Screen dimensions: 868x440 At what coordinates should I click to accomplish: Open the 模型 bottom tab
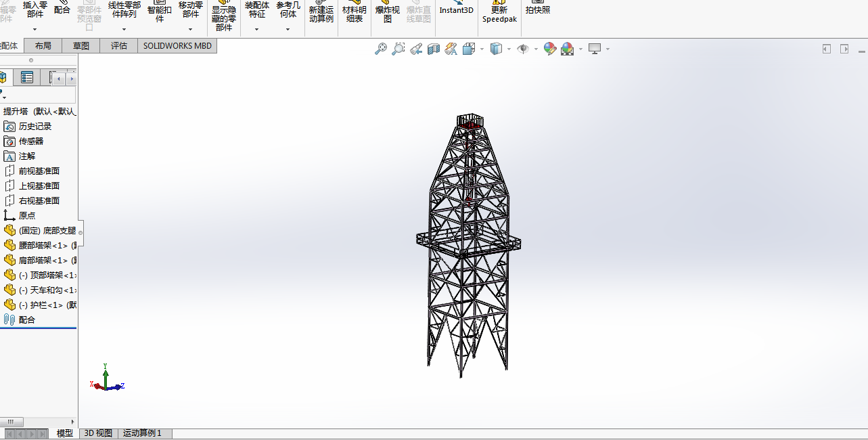(65, 433)
